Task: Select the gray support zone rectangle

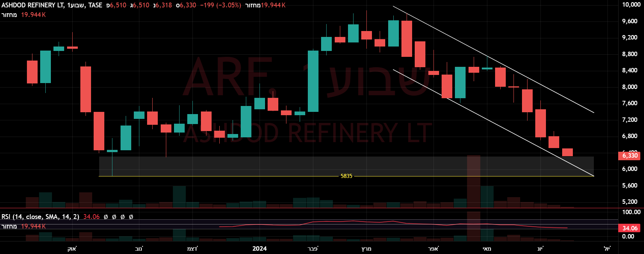Action: tap(346, 166)
